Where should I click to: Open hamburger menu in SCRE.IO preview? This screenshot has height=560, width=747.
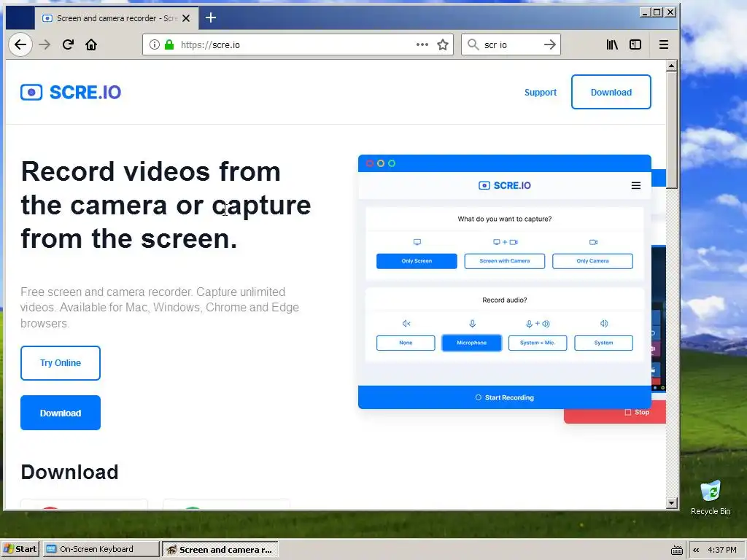click(636, 186)
